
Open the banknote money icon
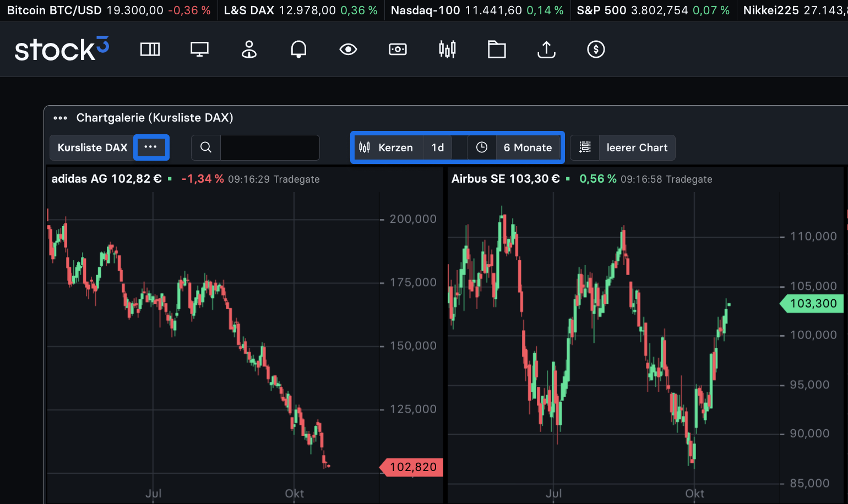[398, 50]
